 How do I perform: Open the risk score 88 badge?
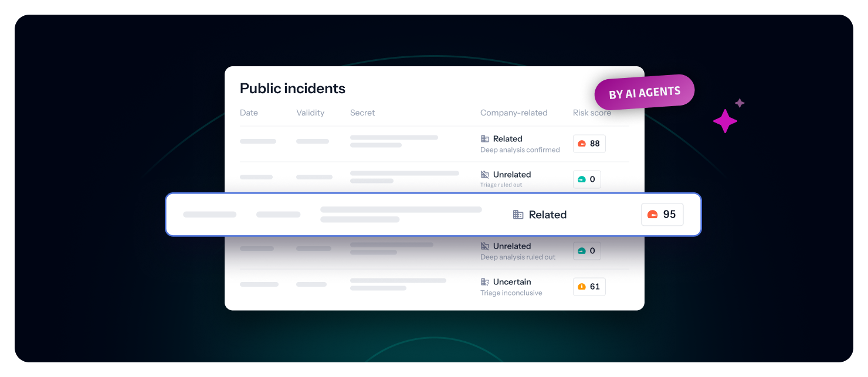tap(589, 144)
